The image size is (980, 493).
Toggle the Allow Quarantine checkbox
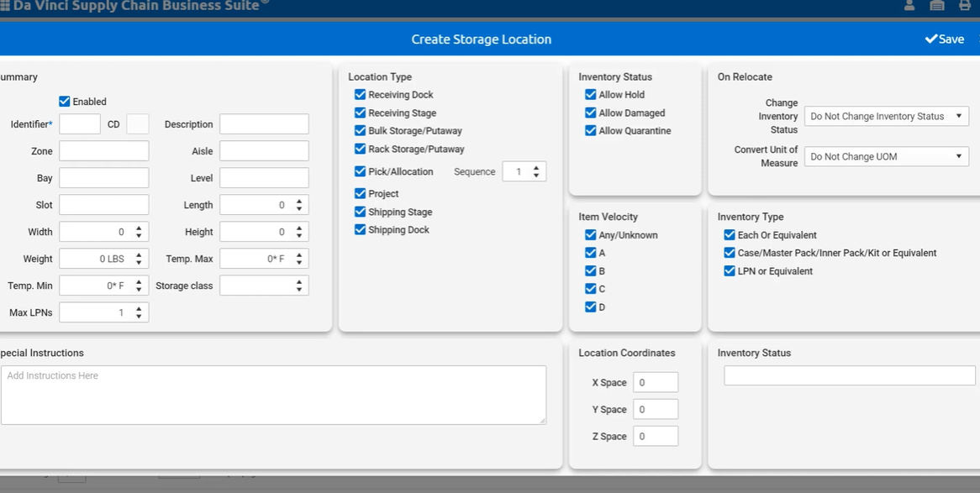point(591,131)
